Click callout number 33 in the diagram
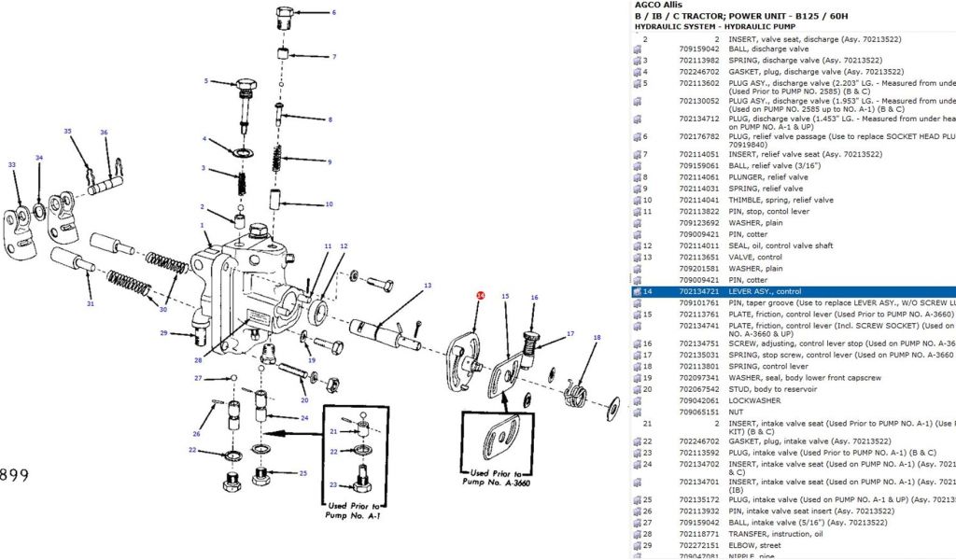Screen dimensions: 956x560 11,165
